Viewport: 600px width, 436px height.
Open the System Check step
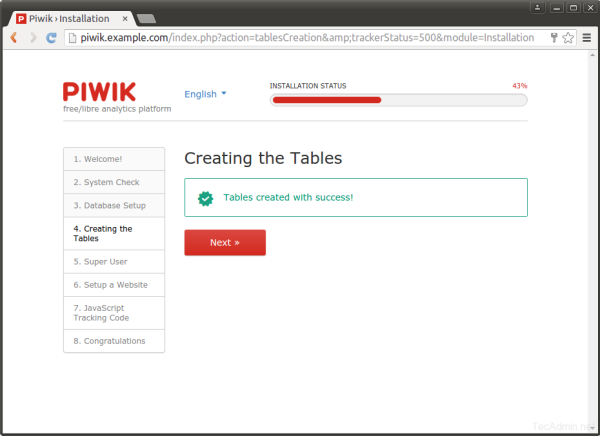pos(107,182)
